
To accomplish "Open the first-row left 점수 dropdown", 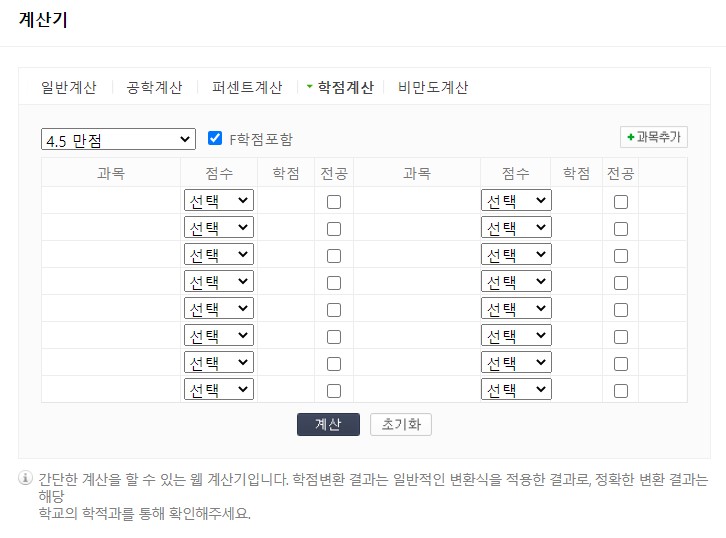I will 219,200.
